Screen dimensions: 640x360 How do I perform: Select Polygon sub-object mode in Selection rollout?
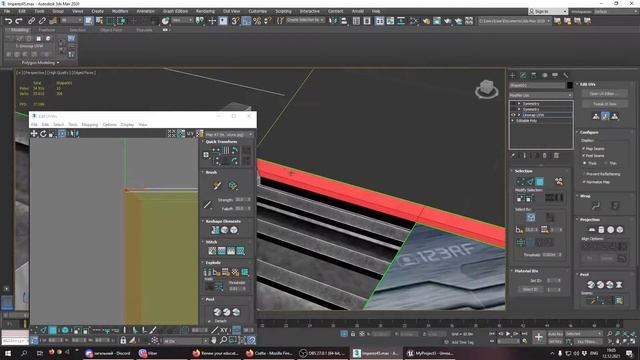point(539,182)
